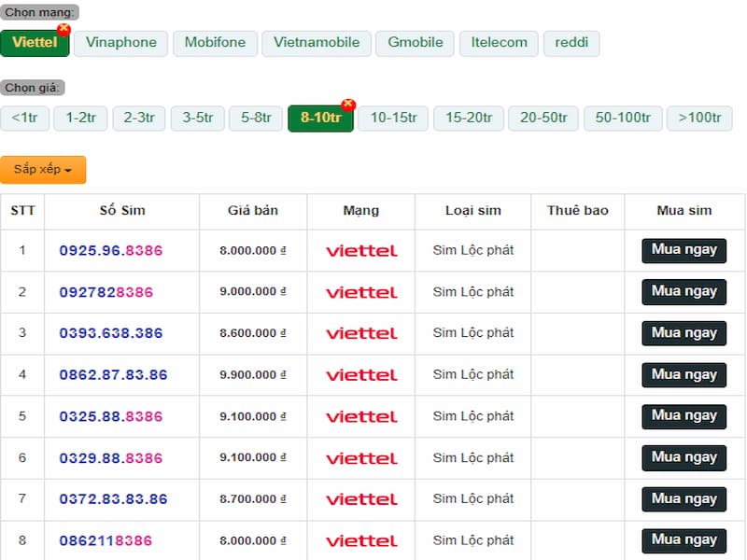747x560 pixels.
Task: Toggle the active 8-10tr price filter
Action: click(320, 119)
